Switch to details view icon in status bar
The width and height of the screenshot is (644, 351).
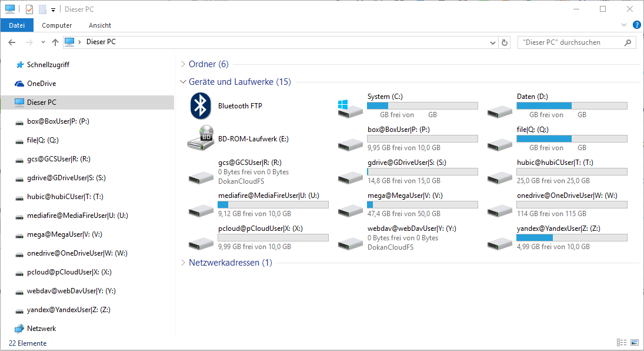point(622,342)
